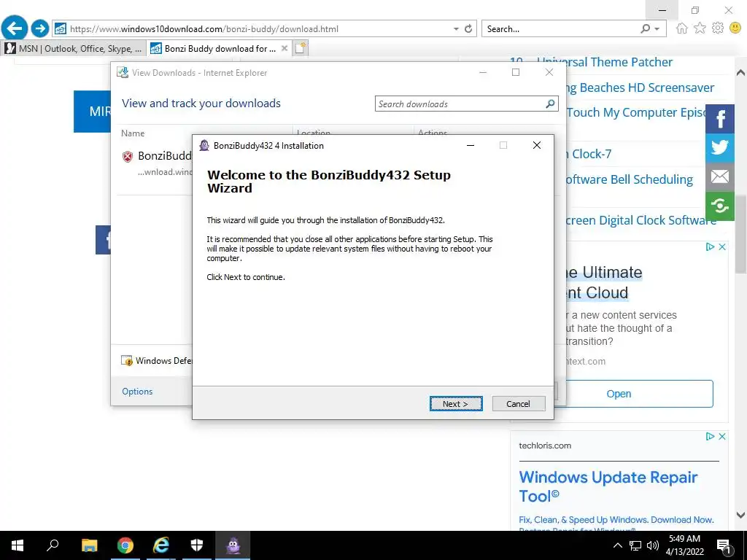Open the Windows Update Repair Tool ad
The image size is (747, 560).
608,486
